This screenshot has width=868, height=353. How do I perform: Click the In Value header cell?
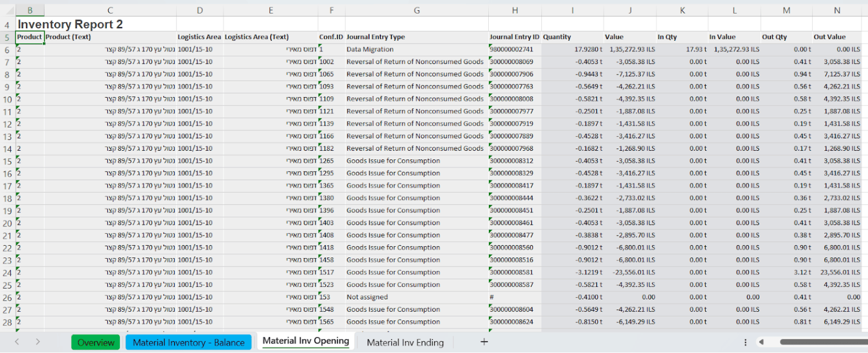click(735, 37)
